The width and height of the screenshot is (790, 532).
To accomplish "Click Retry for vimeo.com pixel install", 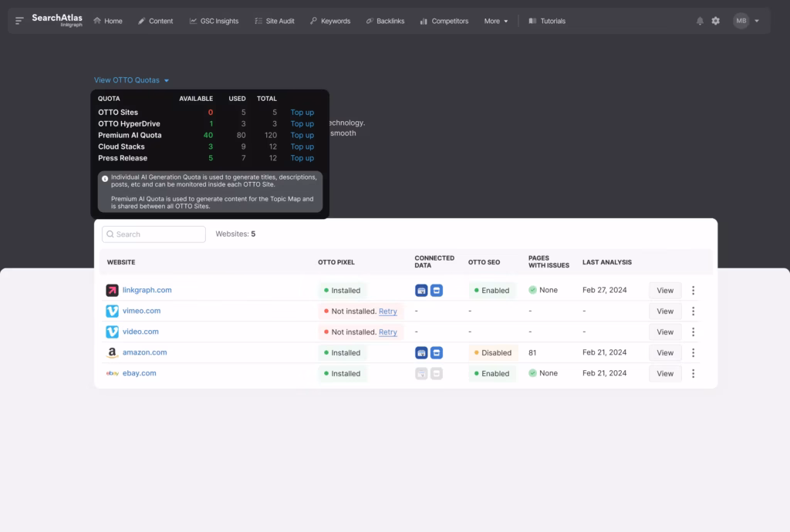I will click(388, 311).
